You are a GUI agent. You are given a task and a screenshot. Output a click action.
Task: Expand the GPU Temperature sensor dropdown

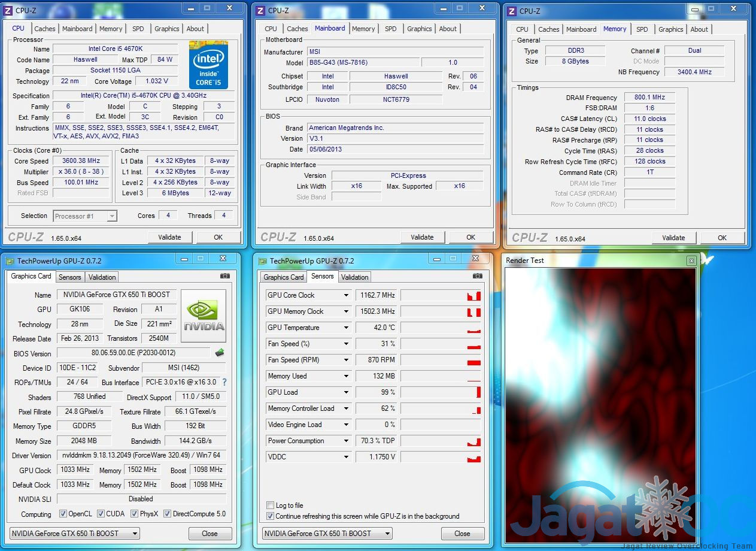click(x=346, y=328)
